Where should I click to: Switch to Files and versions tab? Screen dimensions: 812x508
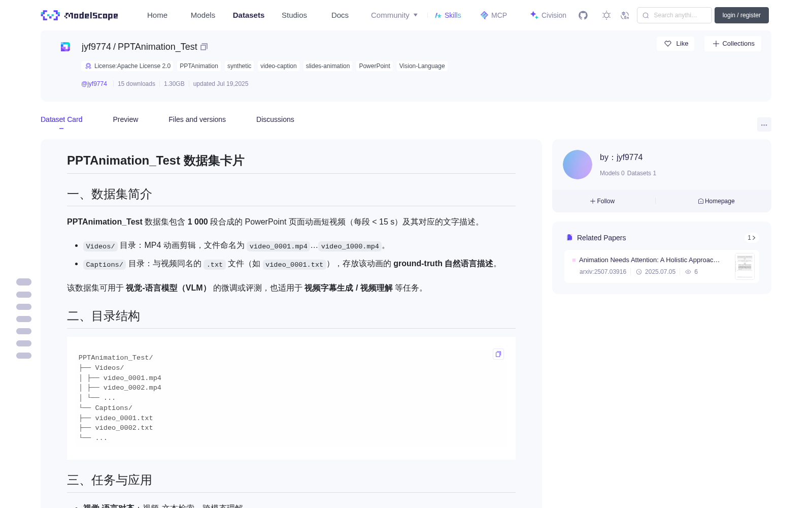tap(197, 119)
